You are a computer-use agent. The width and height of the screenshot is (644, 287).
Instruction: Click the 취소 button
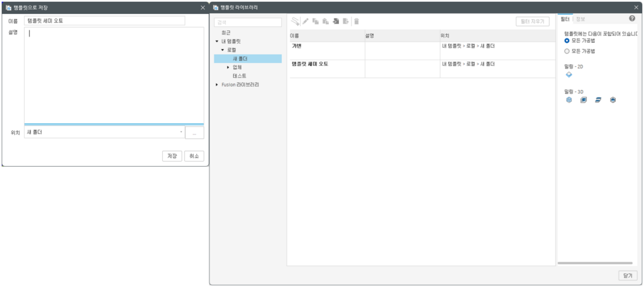[194, 156]
